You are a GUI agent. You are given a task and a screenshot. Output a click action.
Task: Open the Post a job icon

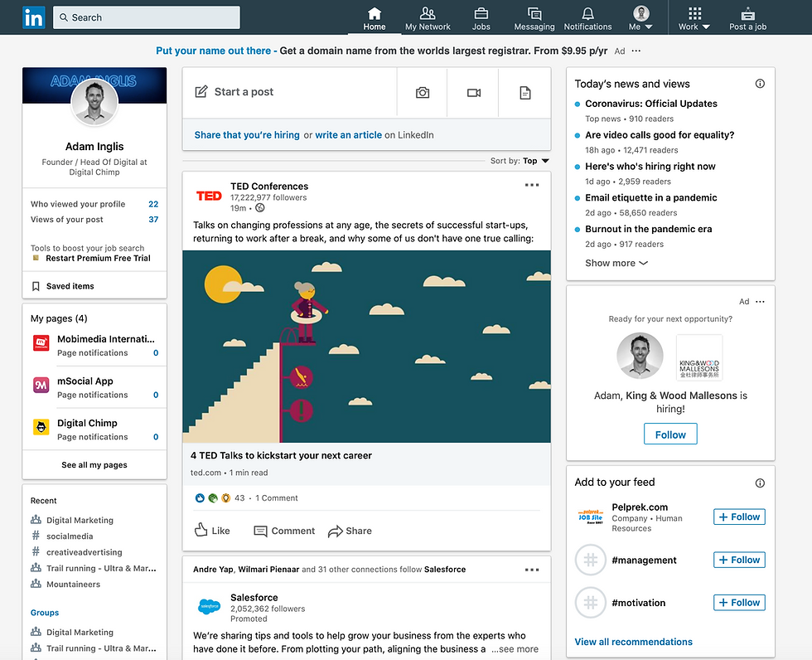point(747,13)
